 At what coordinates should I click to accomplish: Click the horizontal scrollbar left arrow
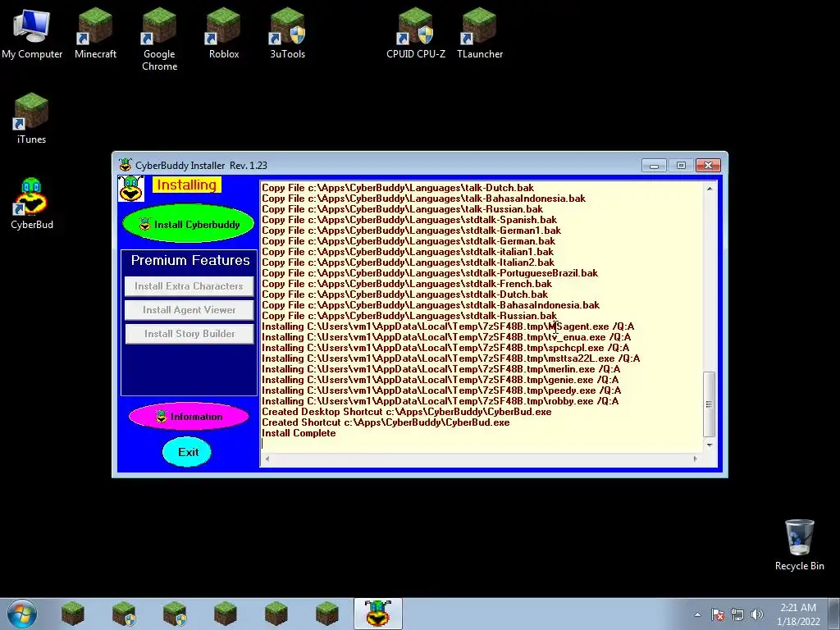267,459
